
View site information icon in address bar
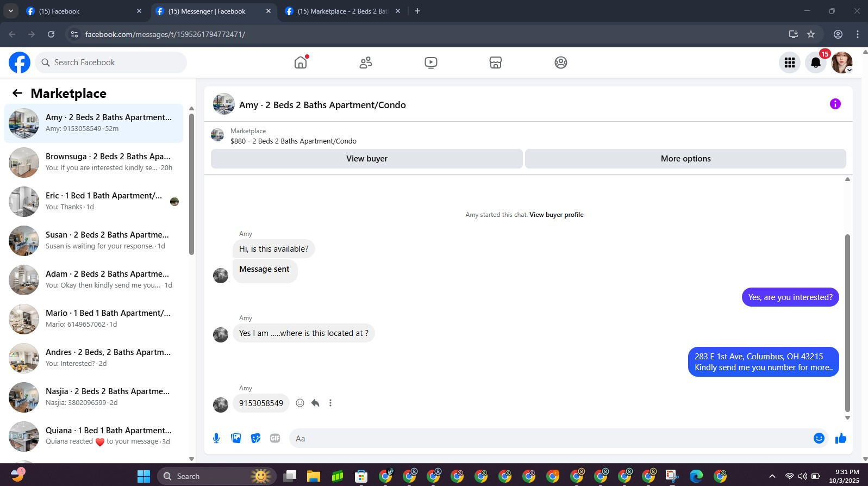tap(74, 34)
